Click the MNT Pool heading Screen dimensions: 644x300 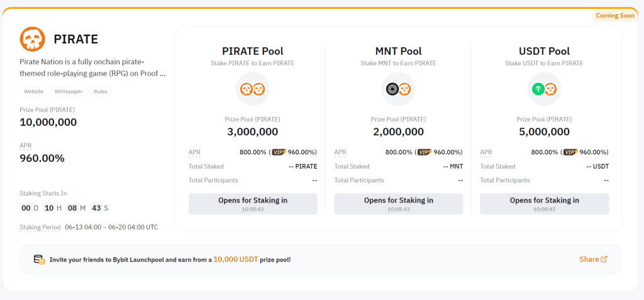click(398, 52)
